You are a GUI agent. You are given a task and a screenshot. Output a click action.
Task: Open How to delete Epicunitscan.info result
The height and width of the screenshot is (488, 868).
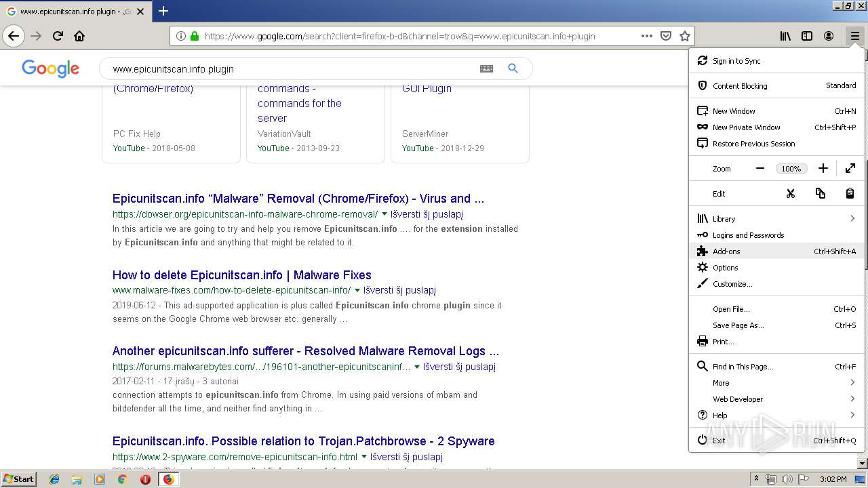point(242,275)
